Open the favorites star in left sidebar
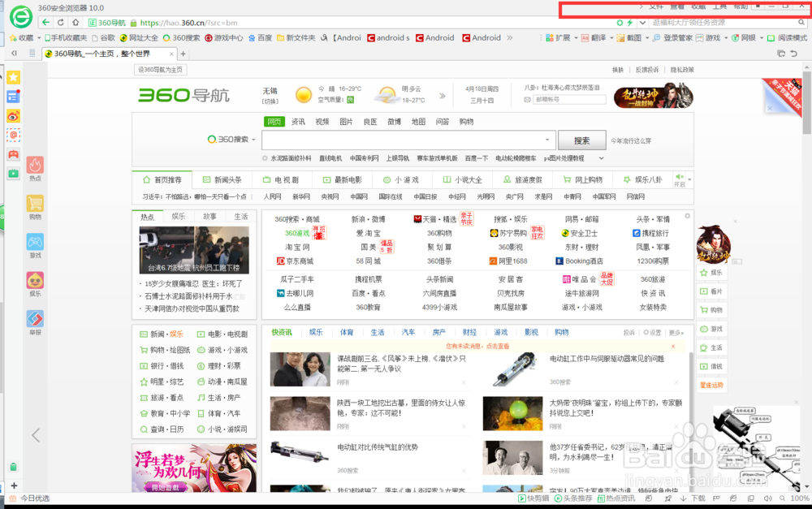Image resolution: width=812 pixels, height=509 pixels. (x=14, y=77)
